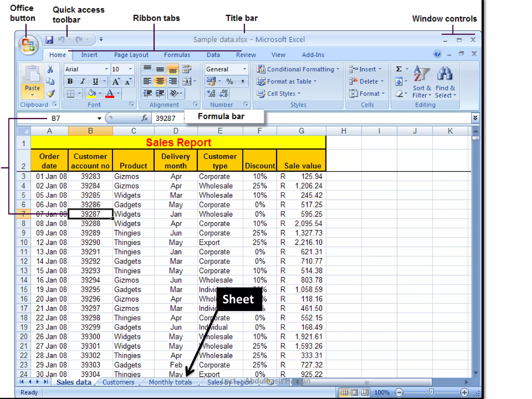Click the Percent Style button
532x399 pixels.
pyautogui.click(x=230, y=82)
